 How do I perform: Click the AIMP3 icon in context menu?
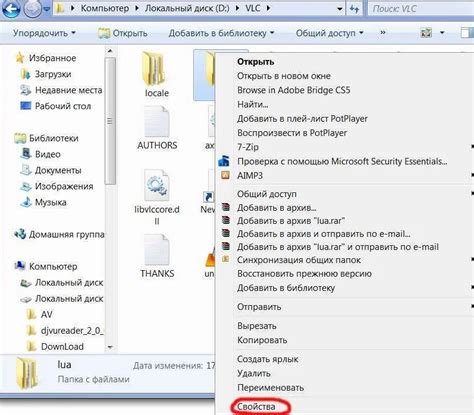(226, 175)
